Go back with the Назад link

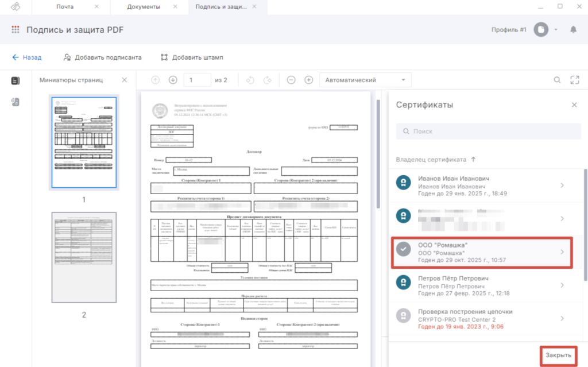27,57
